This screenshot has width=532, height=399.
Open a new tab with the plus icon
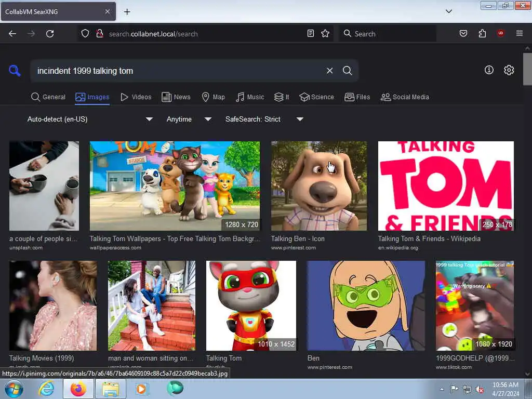(127, 12)
